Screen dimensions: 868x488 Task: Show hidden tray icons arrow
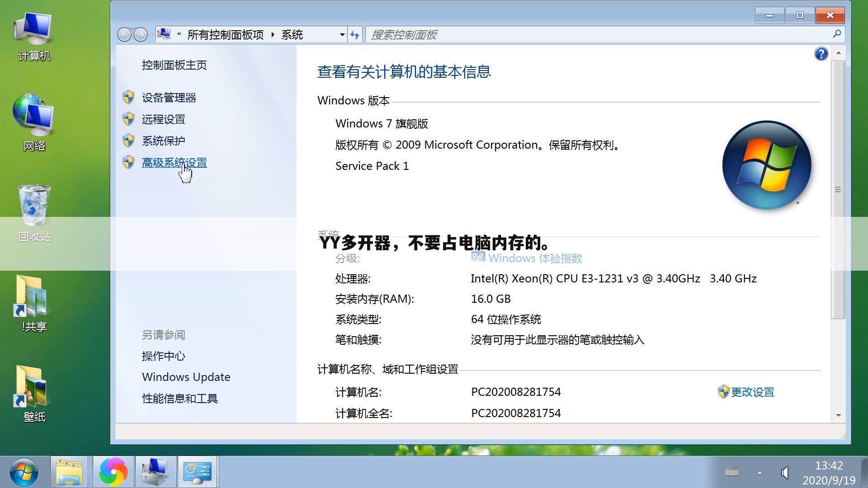point(759,473)
